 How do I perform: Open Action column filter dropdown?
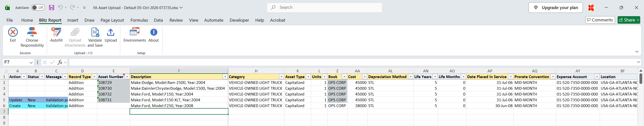tap(24, 77)
